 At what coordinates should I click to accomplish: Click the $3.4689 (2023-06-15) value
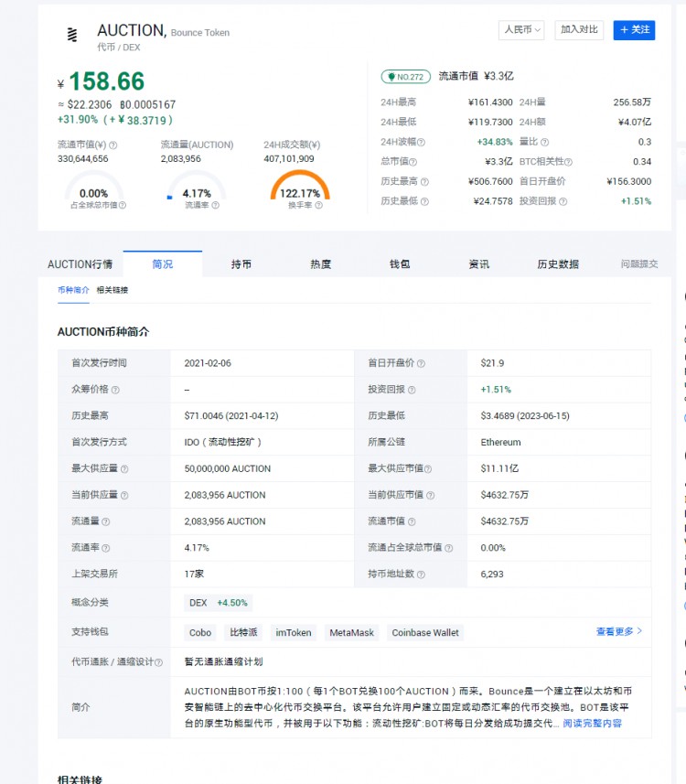pyautogui.click(x=525, y=416)
